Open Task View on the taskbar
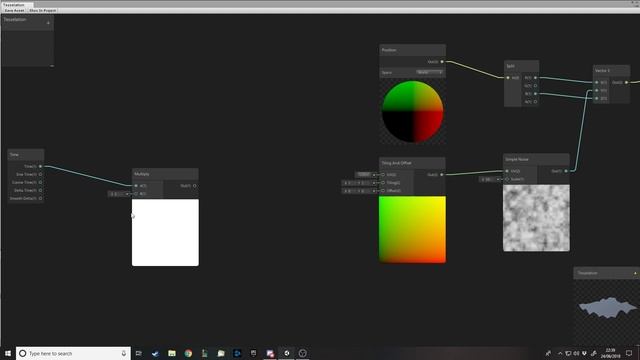The width and height of the screenshot is (640, 360). point(139,353)
